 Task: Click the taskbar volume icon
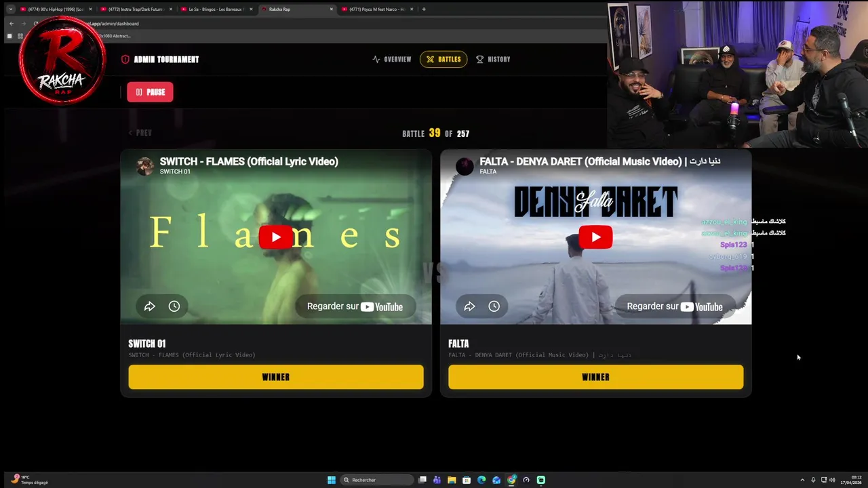click(832, 480)
